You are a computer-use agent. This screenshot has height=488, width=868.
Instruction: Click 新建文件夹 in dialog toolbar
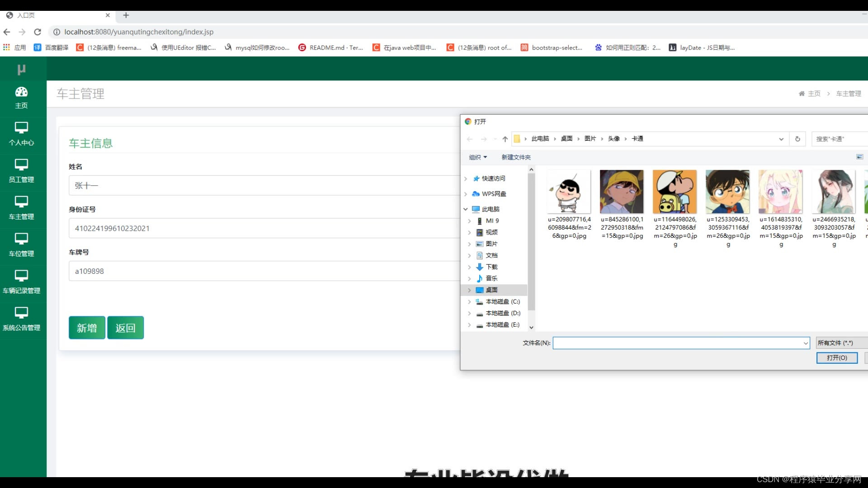[x=516, y=157]
